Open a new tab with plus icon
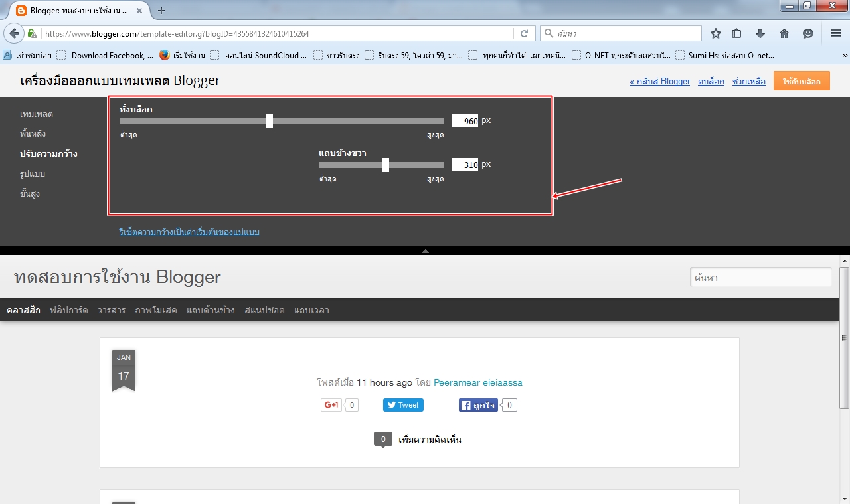Image resolution: width=850 pixels, height=504 pixels. 161,11
